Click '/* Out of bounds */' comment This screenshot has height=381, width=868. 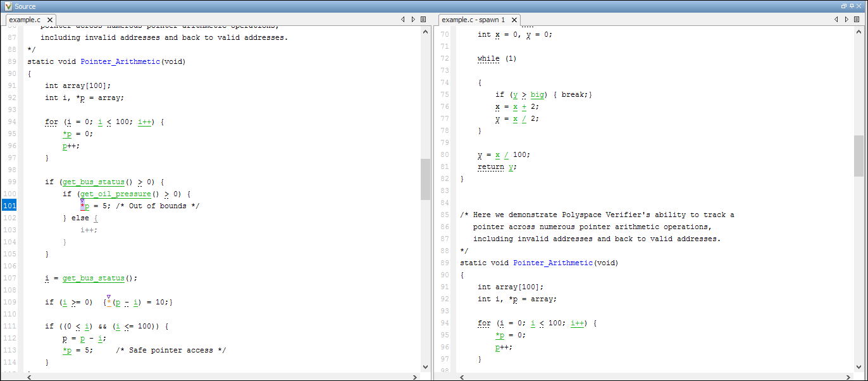(x=157, y=206)
